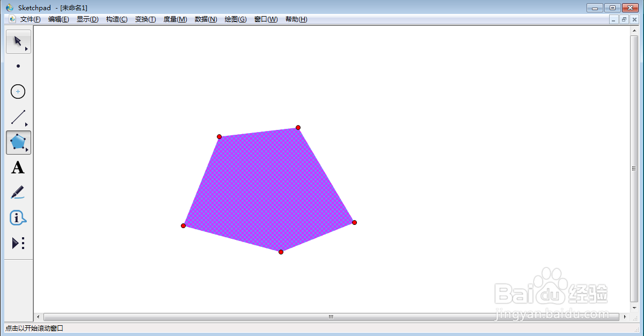The height and width of the screenshot is (336, 644).
Task: Minimize the Sketchpad application window
Action: pos(595,8)
